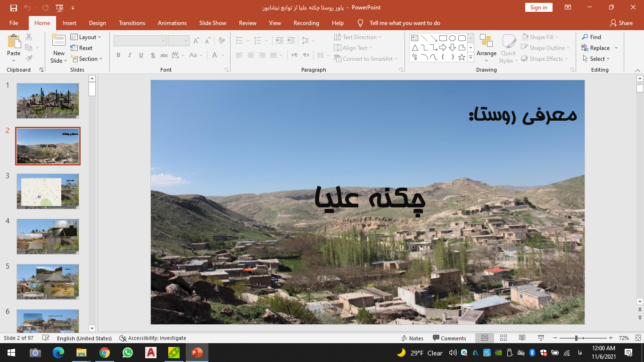Click the Notes button in status bar
Screen dimensions: 644x362
tap(412, 338)
